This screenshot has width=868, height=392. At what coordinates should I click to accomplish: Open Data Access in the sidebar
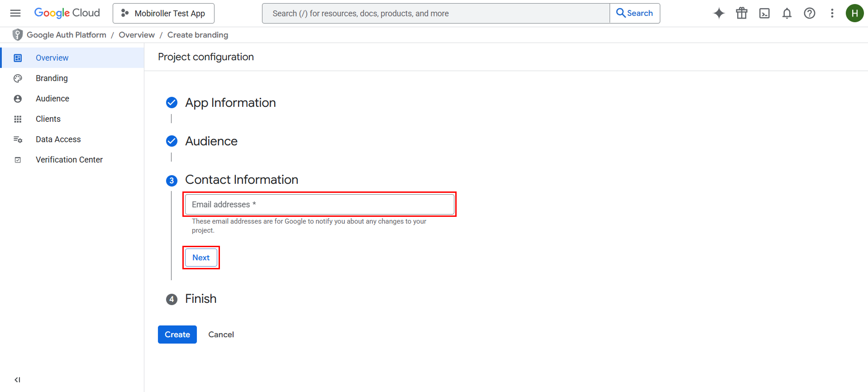click(x=72, y=139)
